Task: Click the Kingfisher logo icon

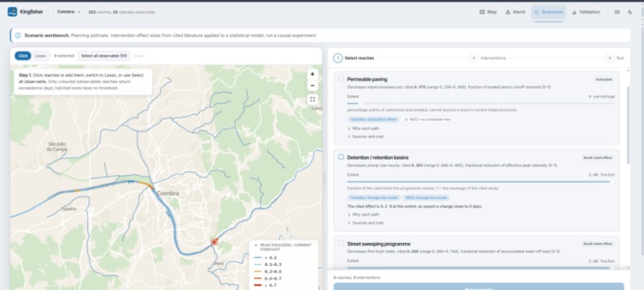Action: click(12, 12)
